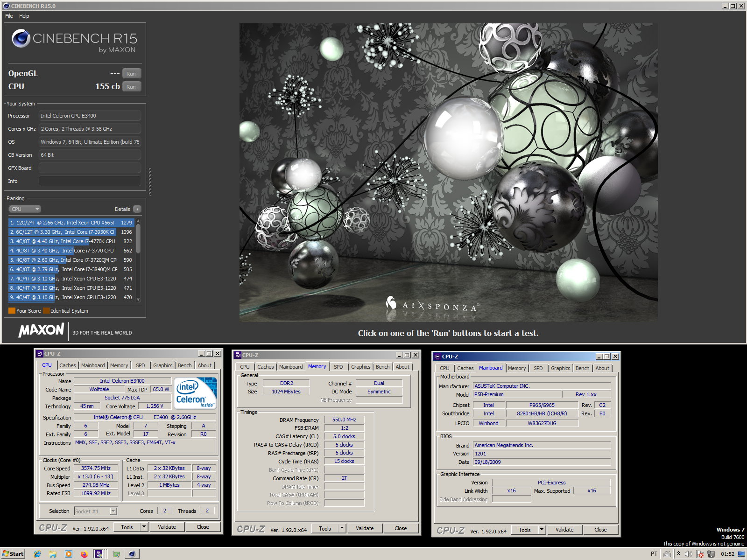The image size is (747, 560).
Task: Click the Processor field Intel Celeron CPU E3400
Action: [x=90, y=116]
